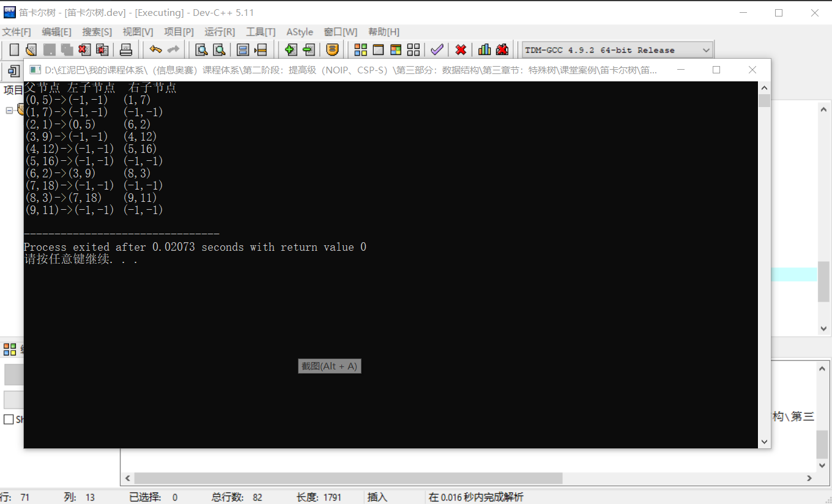
Task: Click the Go to function icon
Action: [243, 50]
